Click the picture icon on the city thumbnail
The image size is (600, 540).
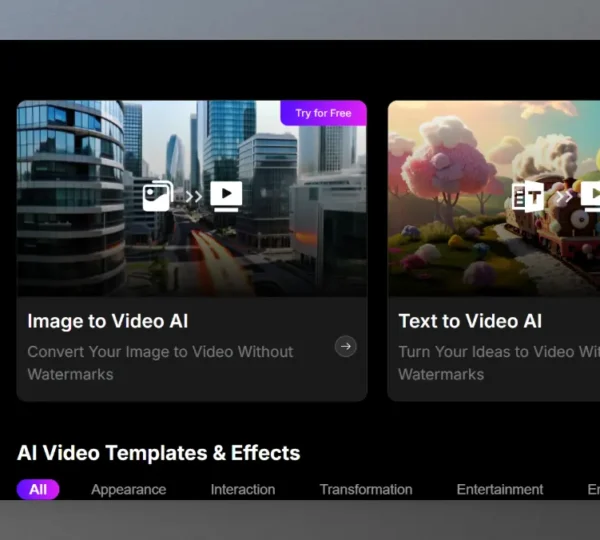point(158,195)
